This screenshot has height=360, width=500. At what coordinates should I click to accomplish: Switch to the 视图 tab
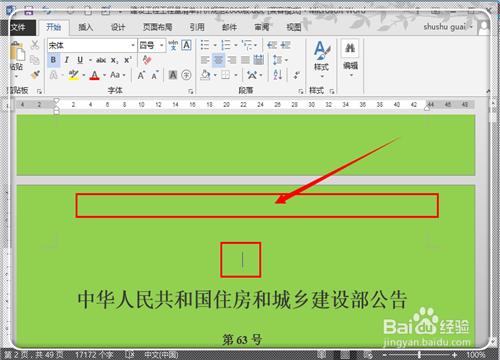click(294, 27)
